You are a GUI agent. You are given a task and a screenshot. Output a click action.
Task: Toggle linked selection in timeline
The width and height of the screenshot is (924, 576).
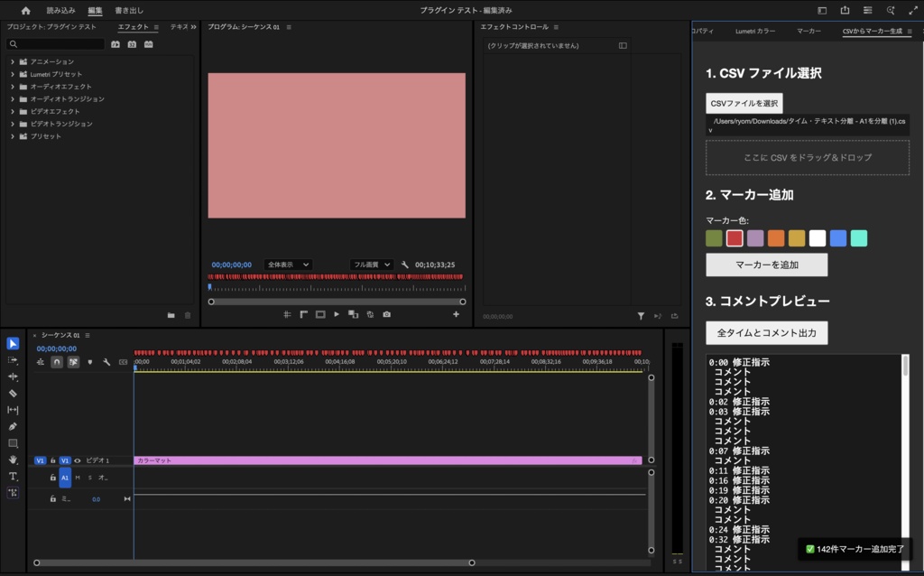(73, 362)
